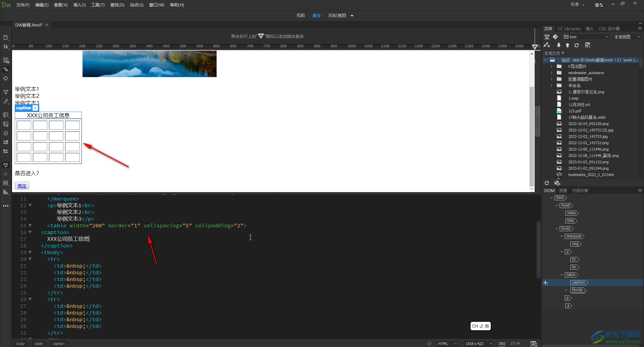Screen dimensions: 644x347
Task: Toggle word wrap icon in left toolbar
Action: (x=6, y=165)
